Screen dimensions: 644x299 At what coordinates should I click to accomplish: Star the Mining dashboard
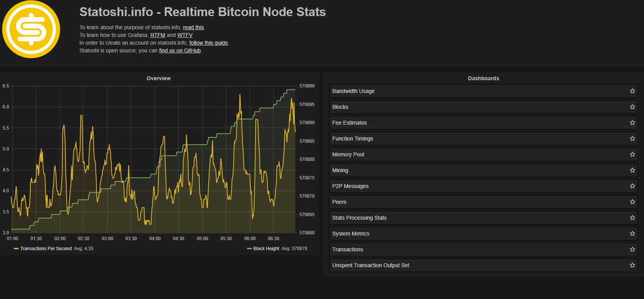pyautogui.click(x=632, y=170)
